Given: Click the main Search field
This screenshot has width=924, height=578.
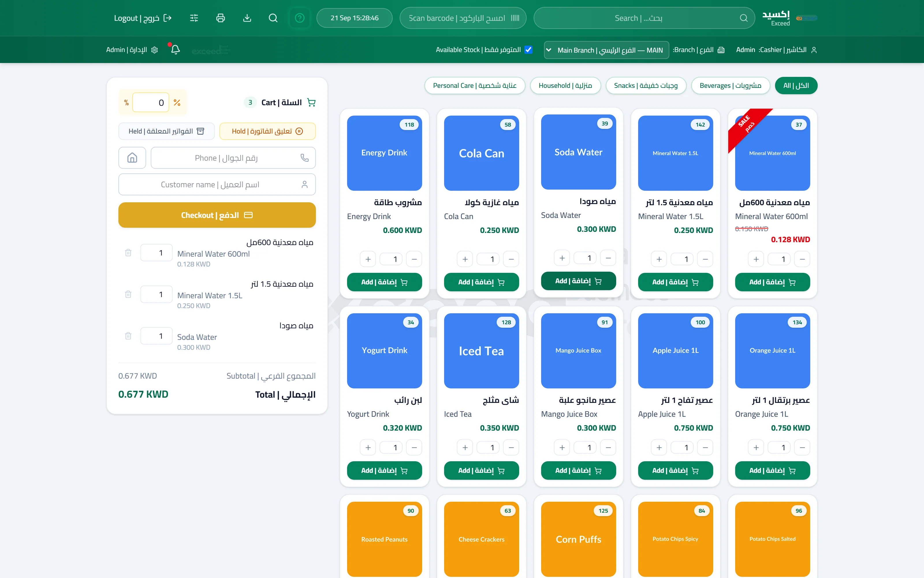Looking at the screenshot, I should click(x=644, y=18).
